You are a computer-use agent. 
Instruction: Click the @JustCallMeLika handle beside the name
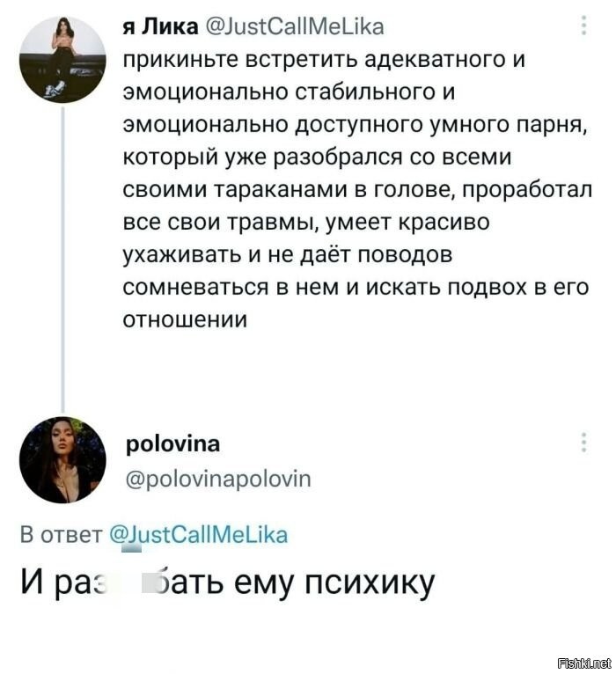294,27
